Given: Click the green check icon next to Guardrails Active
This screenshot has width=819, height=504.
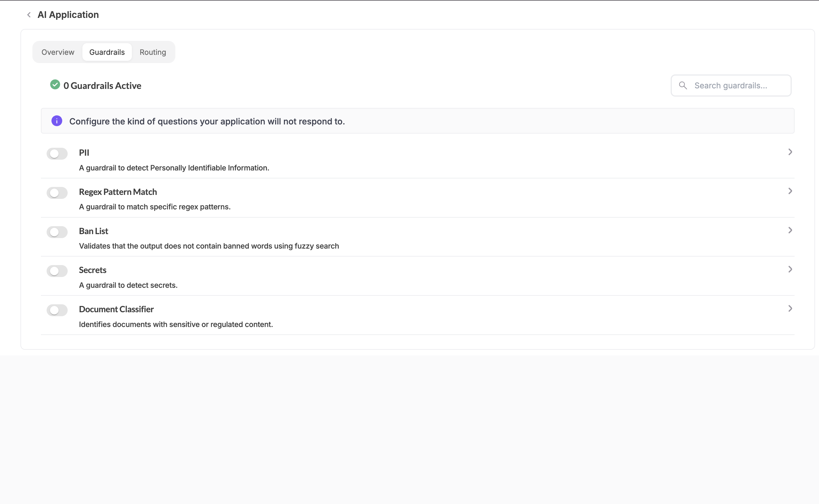Looking at the screenshot, I should pyautogui.click(x=55, y=85).
